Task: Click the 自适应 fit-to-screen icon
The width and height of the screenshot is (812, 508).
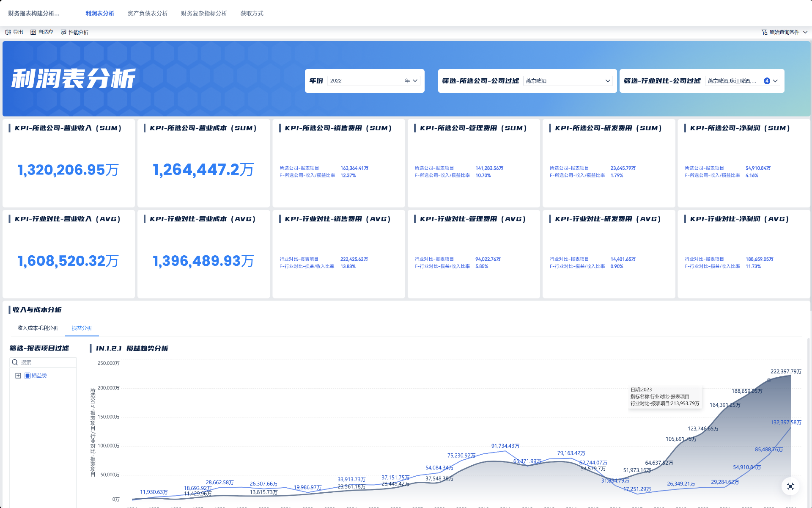Action: point(33,32)
